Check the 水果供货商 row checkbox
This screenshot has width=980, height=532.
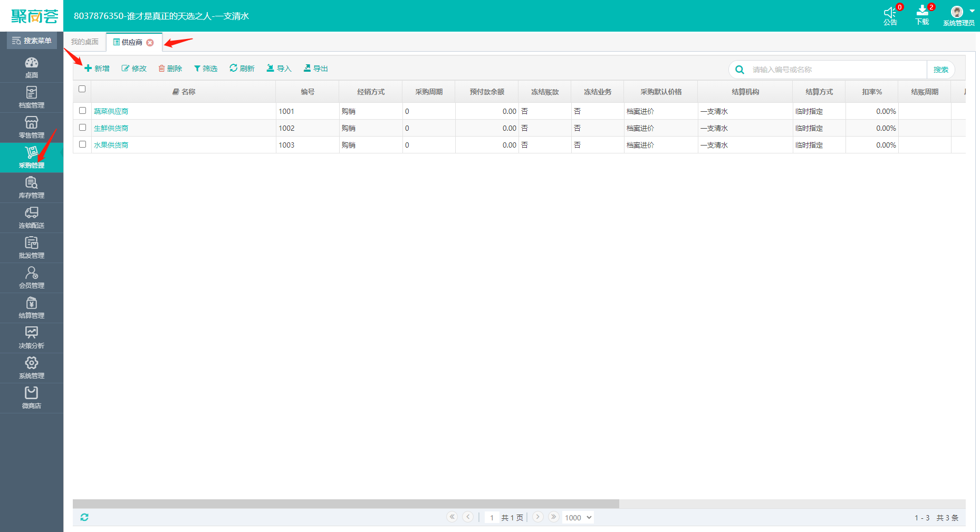(x=82, y=144)
